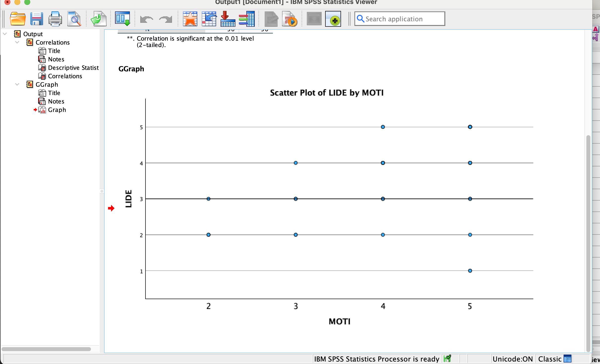The height and width of the screenshot is (364, 600).
Task: Undo the last action
Action: click(146, 19)
